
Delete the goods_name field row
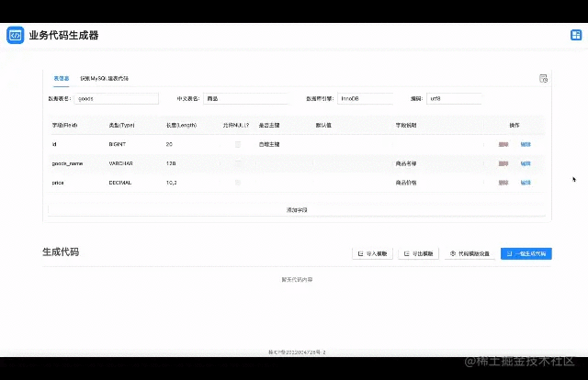coord(503,163)
